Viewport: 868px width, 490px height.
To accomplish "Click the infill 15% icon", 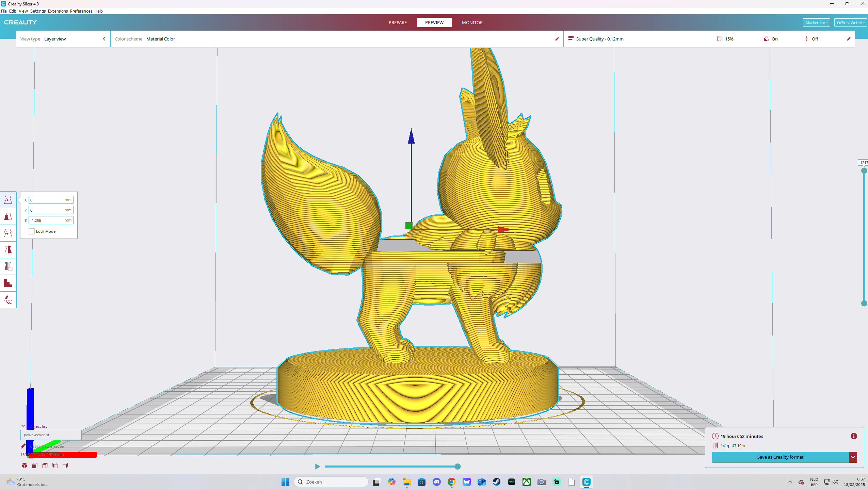I will pos(720,39).
